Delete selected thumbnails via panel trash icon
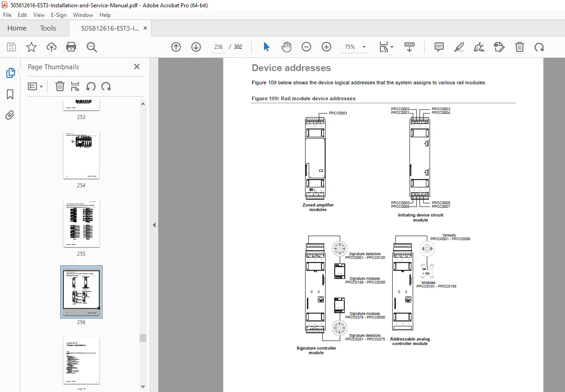Viewport: 565px width, 392px height. click(60, 86)
